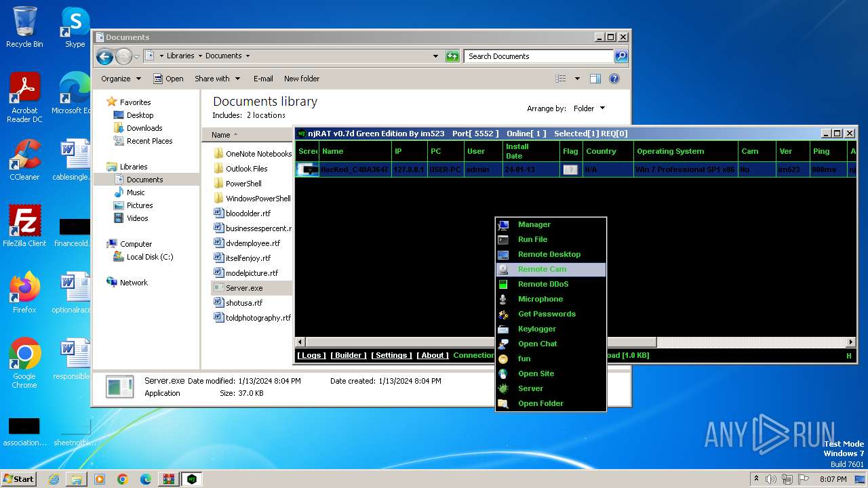Select the FileZilla Client desktop icon
Screen dimensions: 868x488
click(24, 226)
